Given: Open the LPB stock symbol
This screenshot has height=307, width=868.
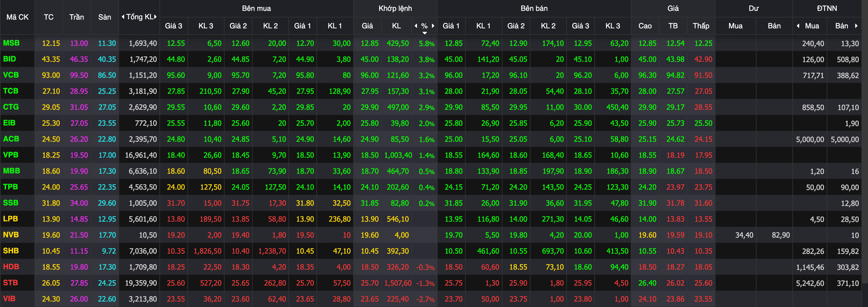Looking at the screenshot, I should click(x=11, y=219).
